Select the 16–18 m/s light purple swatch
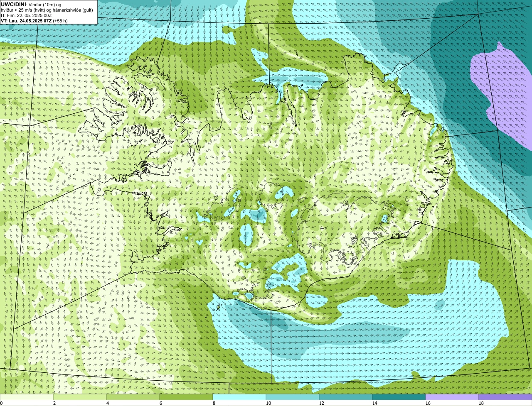The width and height of the screenshot is (532, 406). coord(452,397)
